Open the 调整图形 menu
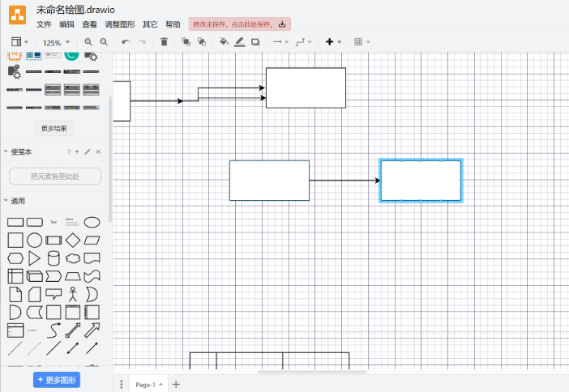Screen dimensions: 569x392 coord(120,24)
